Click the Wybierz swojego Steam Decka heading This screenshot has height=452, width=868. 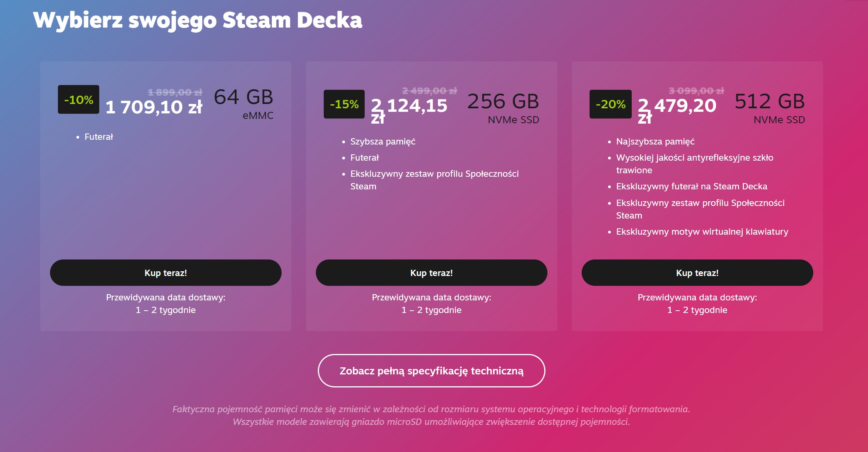(x=197, y=20)
